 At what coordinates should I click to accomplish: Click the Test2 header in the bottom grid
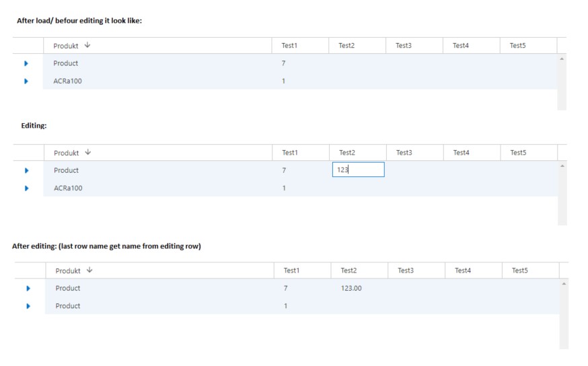click(x=348, y=270)
